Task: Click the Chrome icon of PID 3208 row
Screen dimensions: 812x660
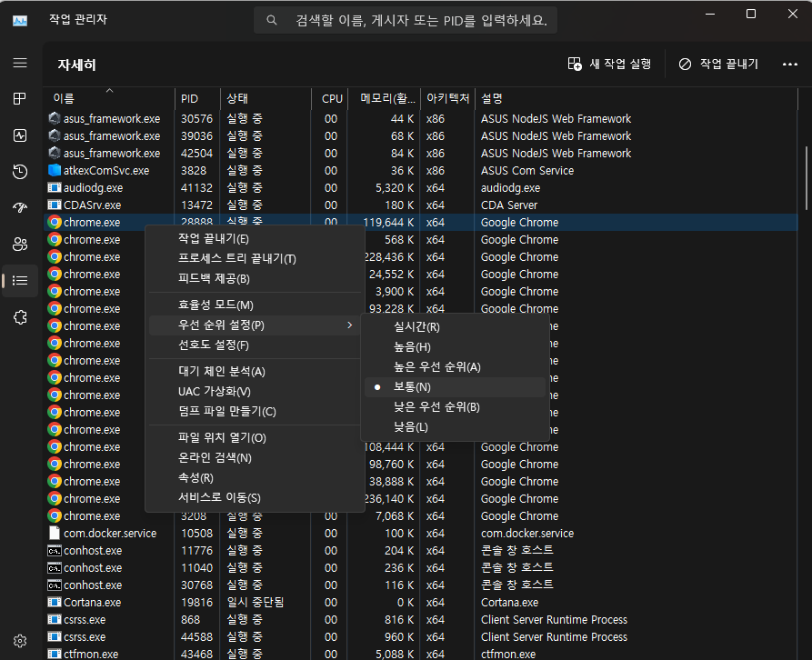Action: (x=55, y=516)
